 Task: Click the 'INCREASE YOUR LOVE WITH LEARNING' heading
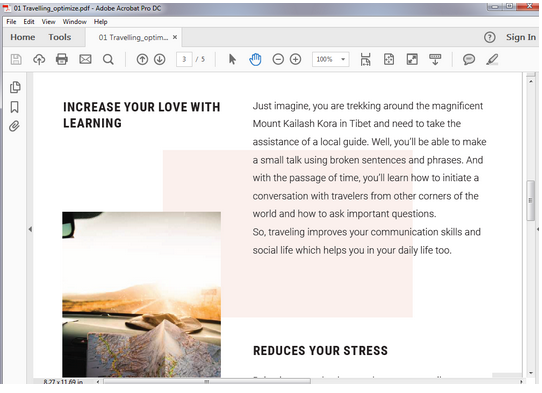pos(141,115)
